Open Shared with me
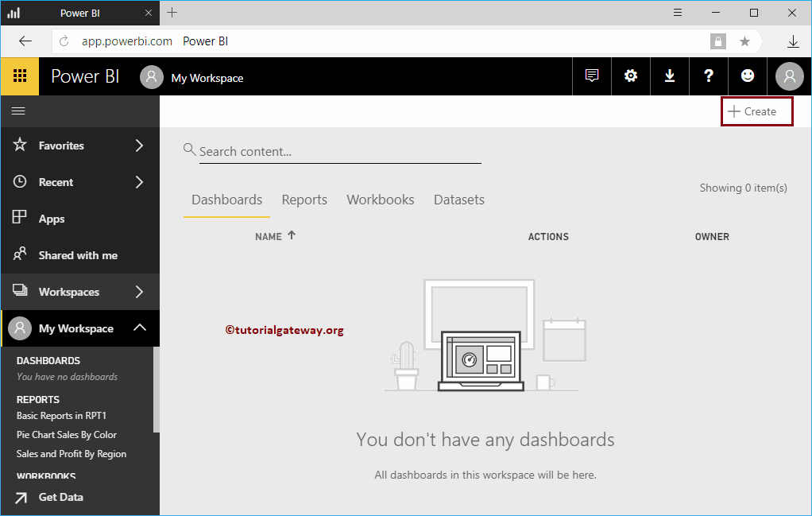Viewport: 812px width, 516px height. click(x=78, y=255)
